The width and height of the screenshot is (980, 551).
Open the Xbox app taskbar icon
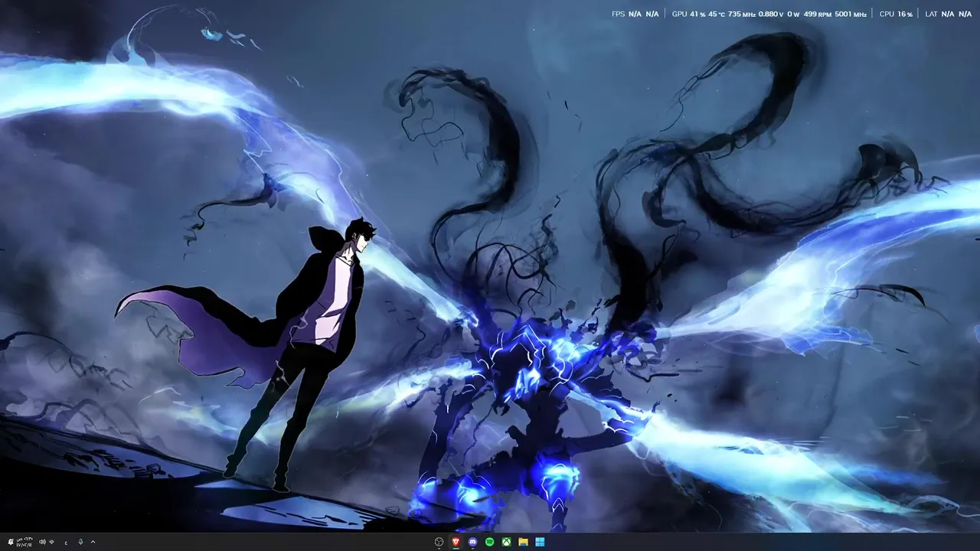pyautogui.click(x=507, y=542)
